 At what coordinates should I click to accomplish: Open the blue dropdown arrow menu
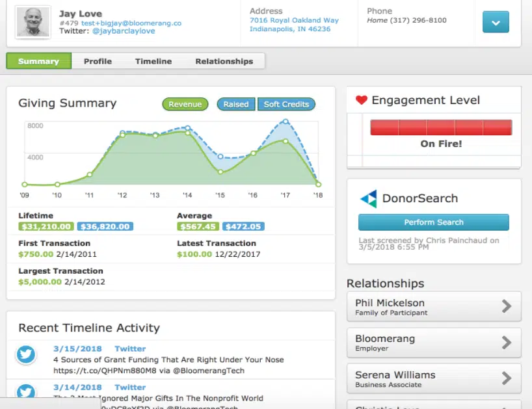(496, 23)
